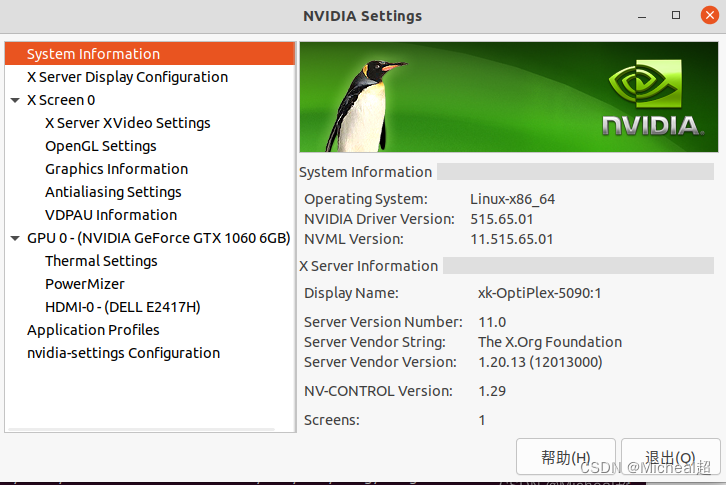Collapse the X Screen 0 tree arrow

point(15,100)
